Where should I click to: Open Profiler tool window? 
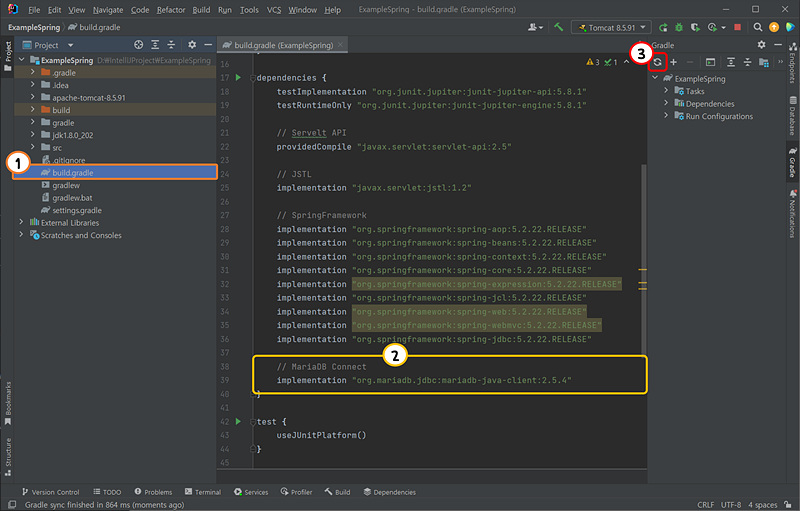(x=296, y=492)
